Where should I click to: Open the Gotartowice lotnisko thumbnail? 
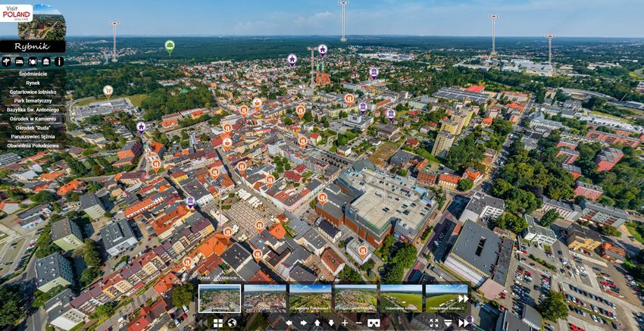pyautogui.click(x=402, y=298)
